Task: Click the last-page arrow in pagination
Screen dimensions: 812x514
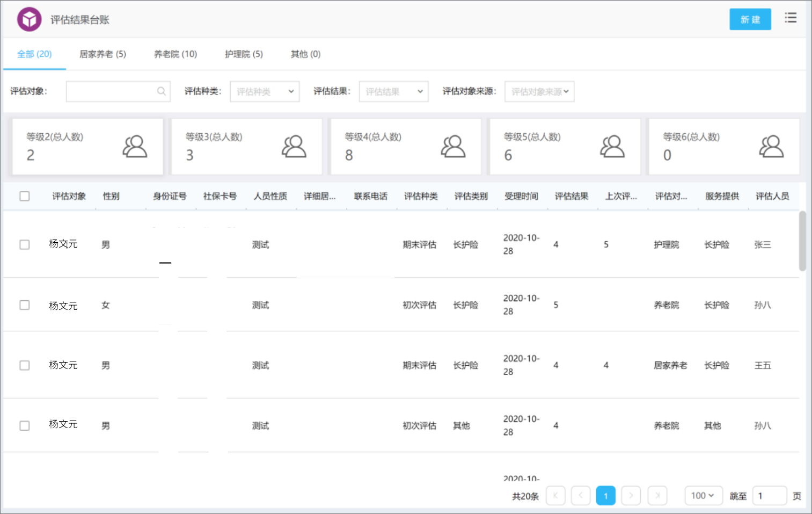Action: point(657,495)
